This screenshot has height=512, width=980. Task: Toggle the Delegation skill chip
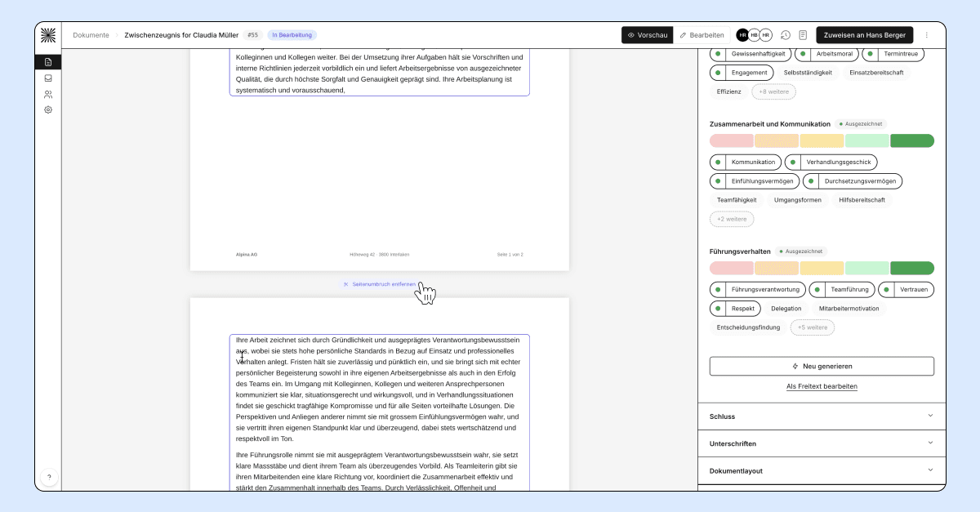[x=786, y=309]
